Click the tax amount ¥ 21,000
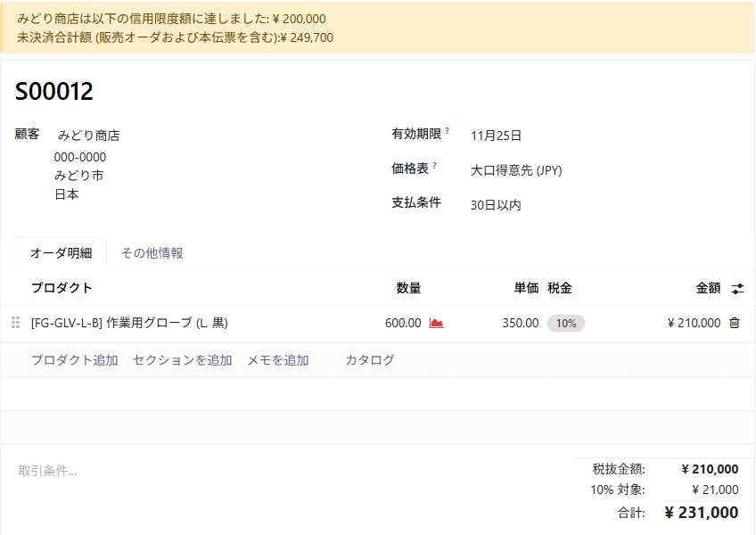 [715, 490]
